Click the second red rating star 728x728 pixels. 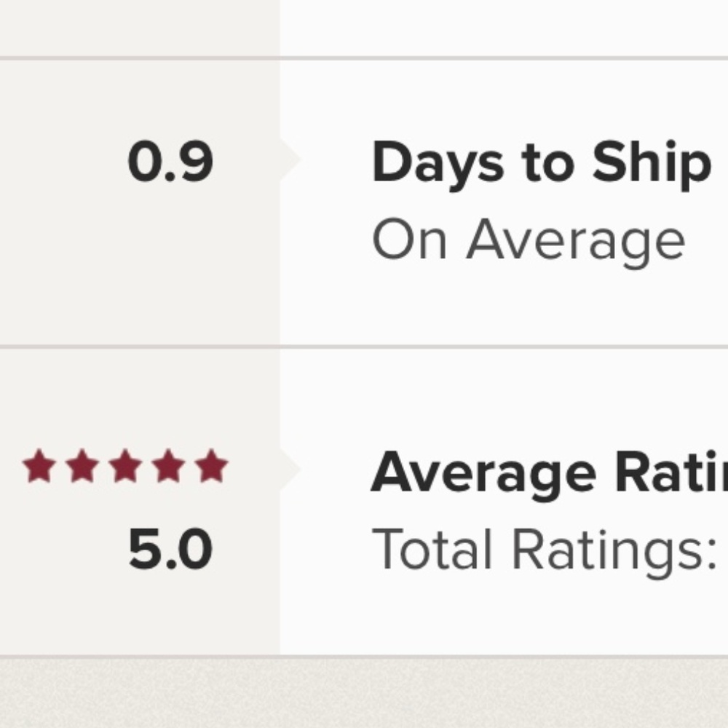point(82,466)
